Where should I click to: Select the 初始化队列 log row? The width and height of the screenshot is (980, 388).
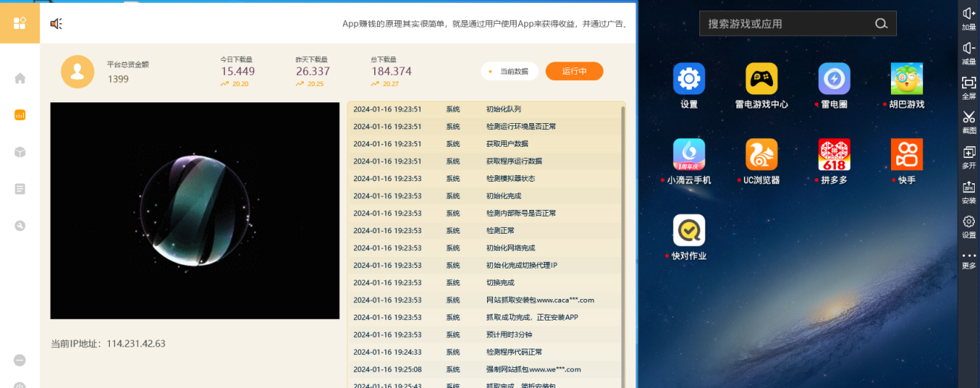(484, 109)
